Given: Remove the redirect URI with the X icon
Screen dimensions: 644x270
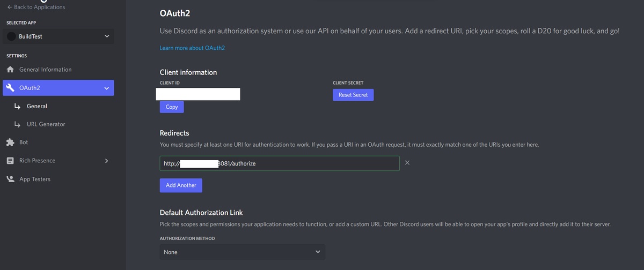Looking at the screenshot, I should tap(407, 163).
